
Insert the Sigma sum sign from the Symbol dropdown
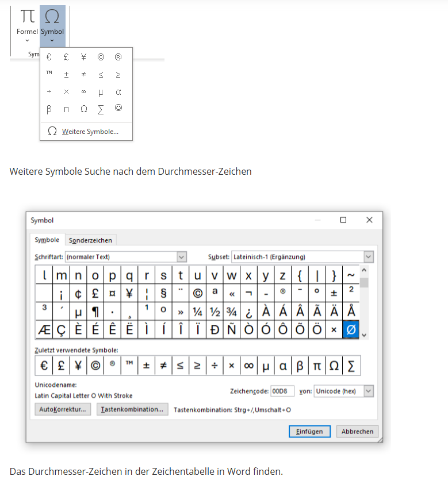coord(101,109)
